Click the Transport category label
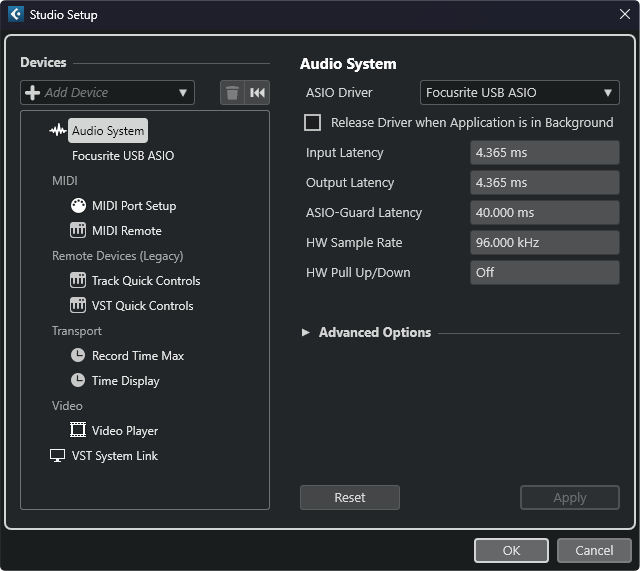Image resolution: width=640 pixels, height=571 pixels. 77,331
